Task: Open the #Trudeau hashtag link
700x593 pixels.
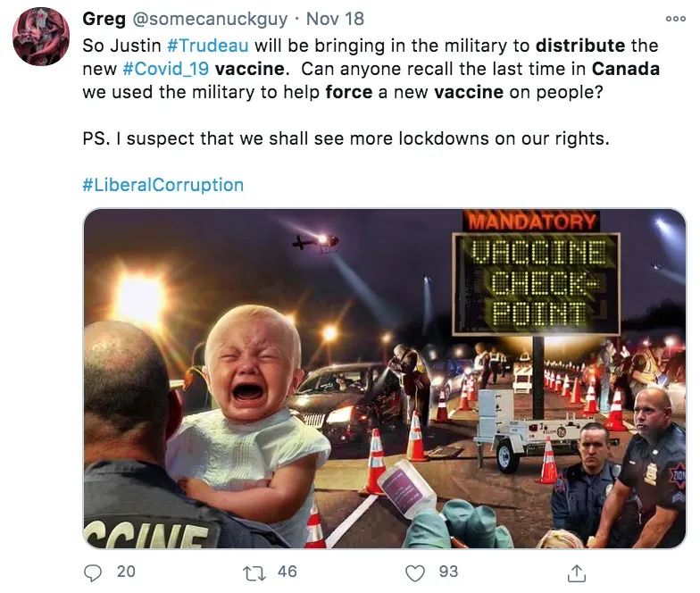Action: click(207, 46)
